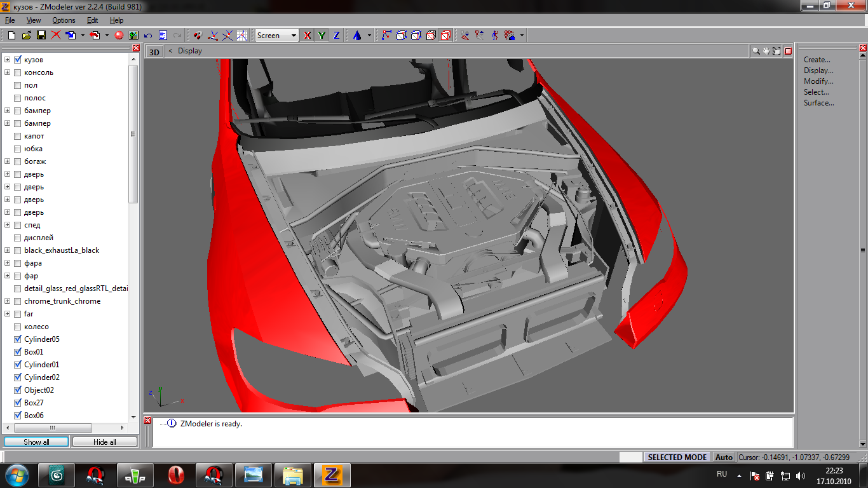The image size is (868, 488).
Task: Click the red sphere materials editor icon
Action: (x=118, y=36)
